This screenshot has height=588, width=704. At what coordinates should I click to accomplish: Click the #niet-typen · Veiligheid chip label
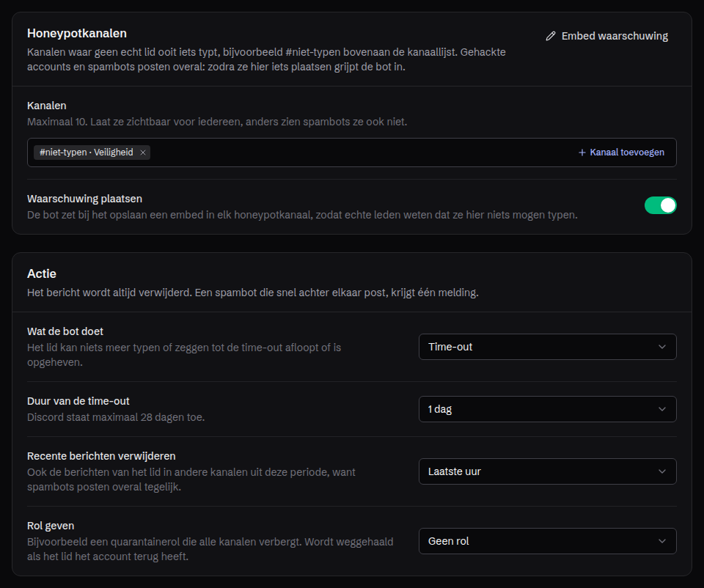tap(87, 152)
